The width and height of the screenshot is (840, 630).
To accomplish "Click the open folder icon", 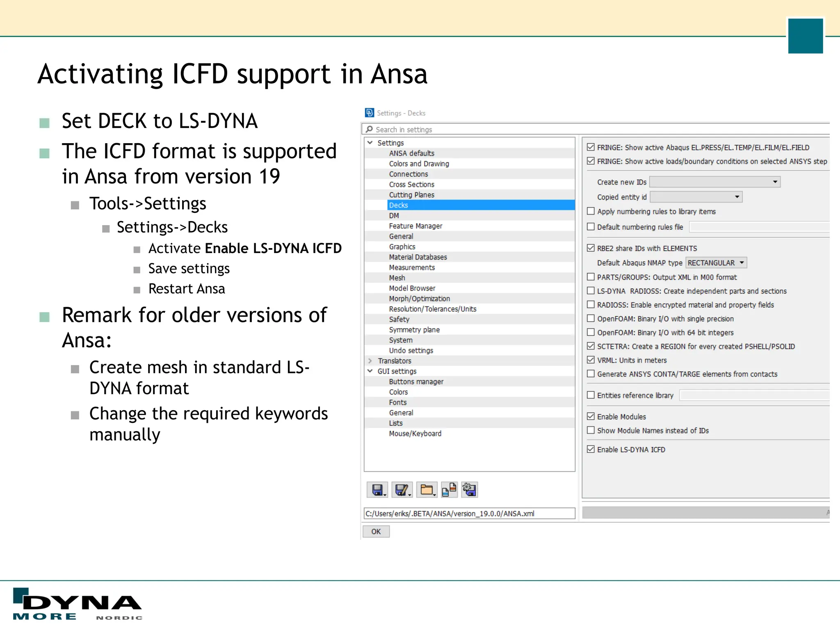I will point(426,490).
